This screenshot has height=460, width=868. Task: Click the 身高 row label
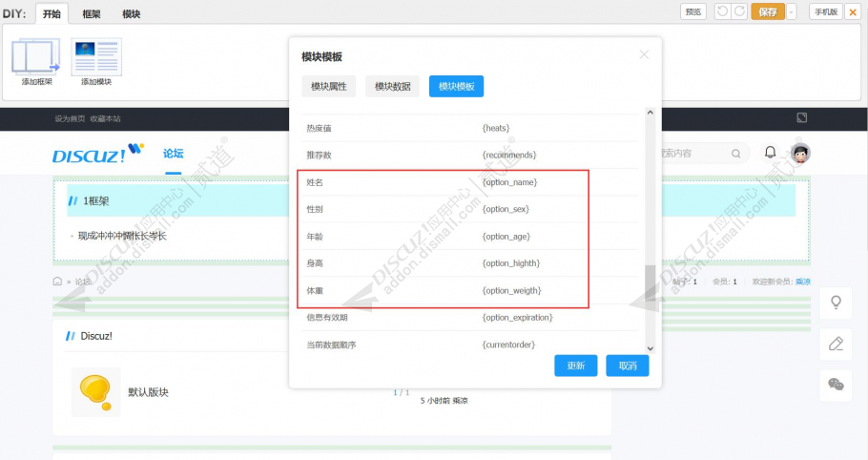[315, 263]
